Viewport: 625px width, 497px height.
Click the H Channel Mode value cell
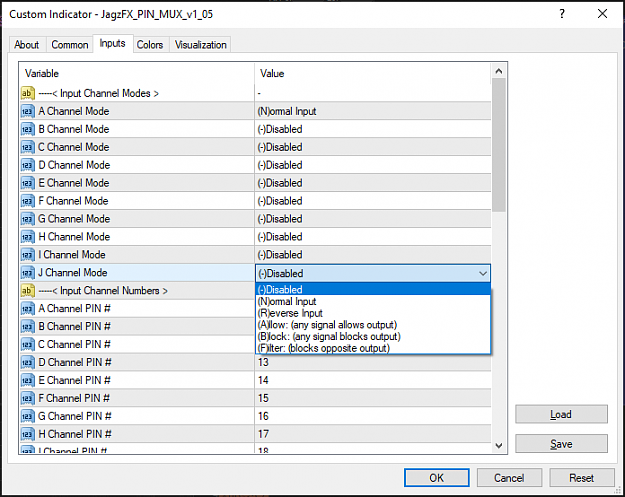click(x=373, y=237)
